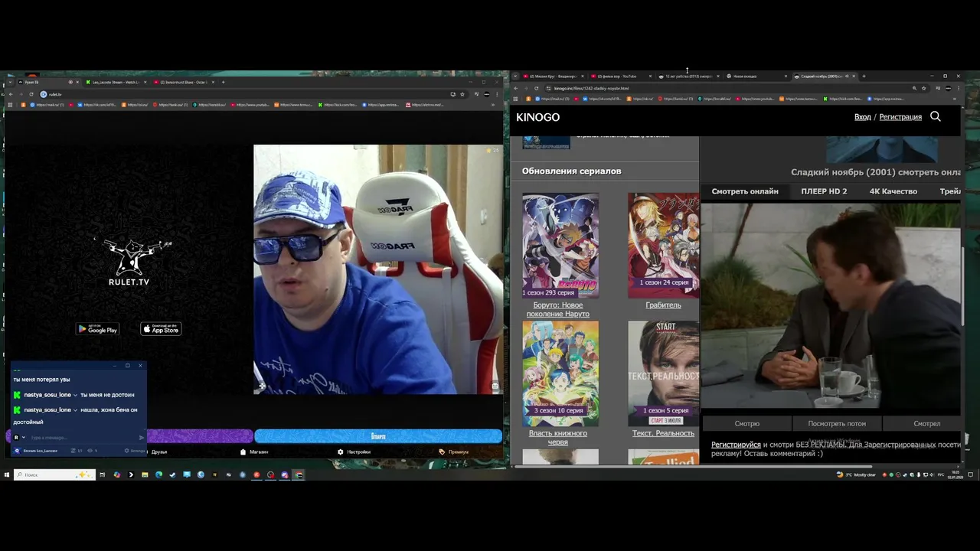Image resolution: width=980 pixels, height=551 pixels.
Task: Open Windows Start button
Action: coord(7,474)
